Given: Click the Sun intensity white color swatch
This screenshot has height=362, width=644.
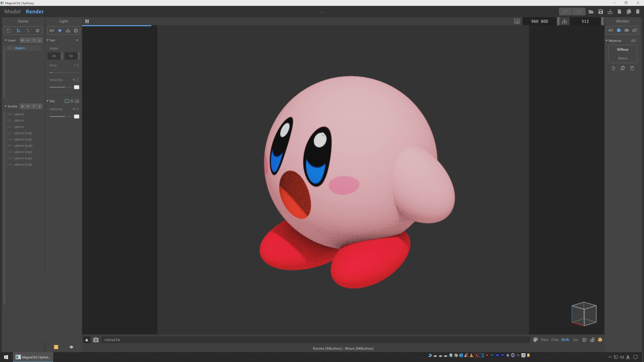Looking at the screenshot, I should 76,87.
